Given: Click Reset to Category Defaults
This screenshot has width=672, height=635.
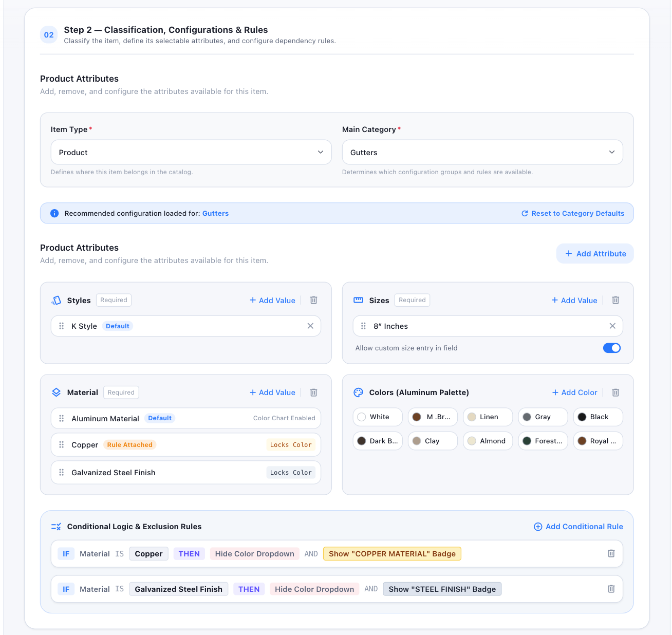Looking at the screenshot, I should tap(573, 213).
